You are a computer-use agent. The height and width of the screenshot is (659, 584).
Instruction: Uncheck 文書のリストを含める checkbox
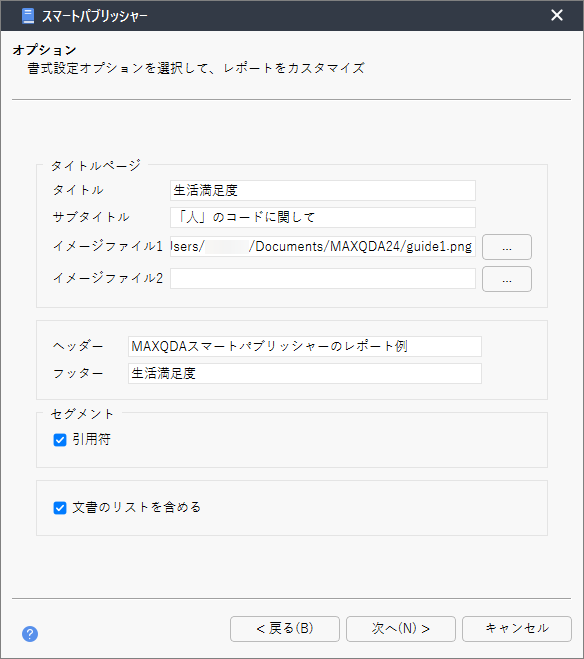coord(60,508)
